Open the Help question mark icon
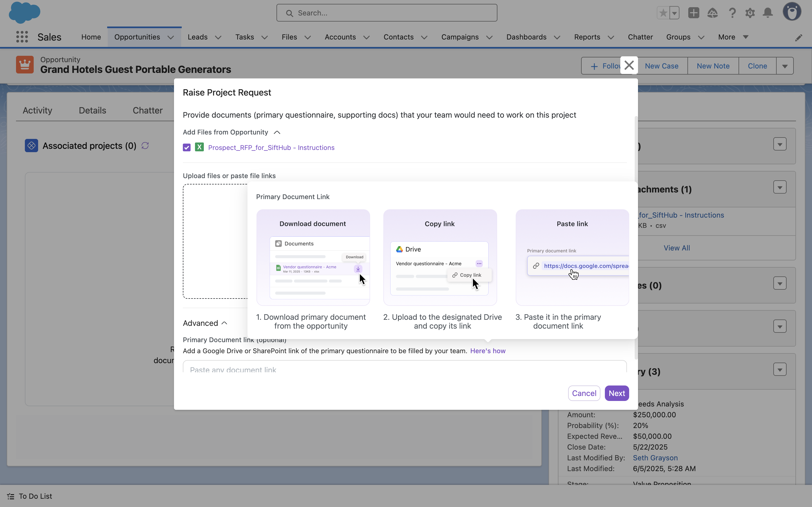Viewport: 812px width, 507px height. (732, 13)
